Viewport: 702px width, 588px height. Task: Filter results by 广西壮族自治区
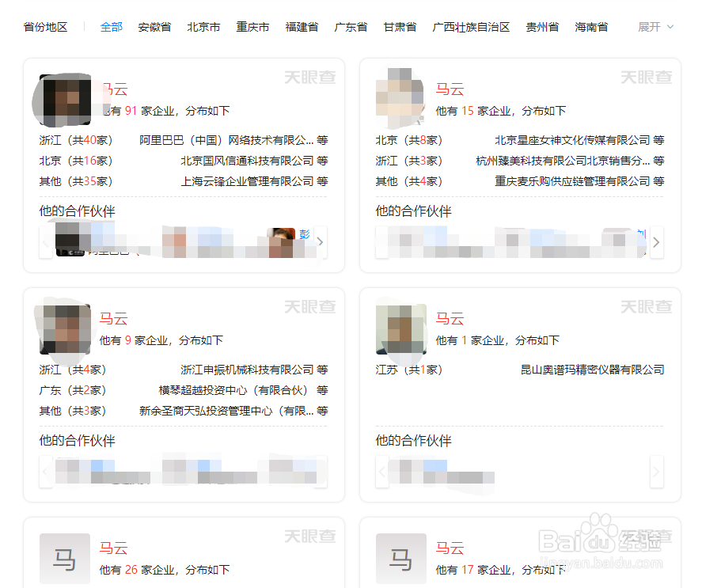472,26
